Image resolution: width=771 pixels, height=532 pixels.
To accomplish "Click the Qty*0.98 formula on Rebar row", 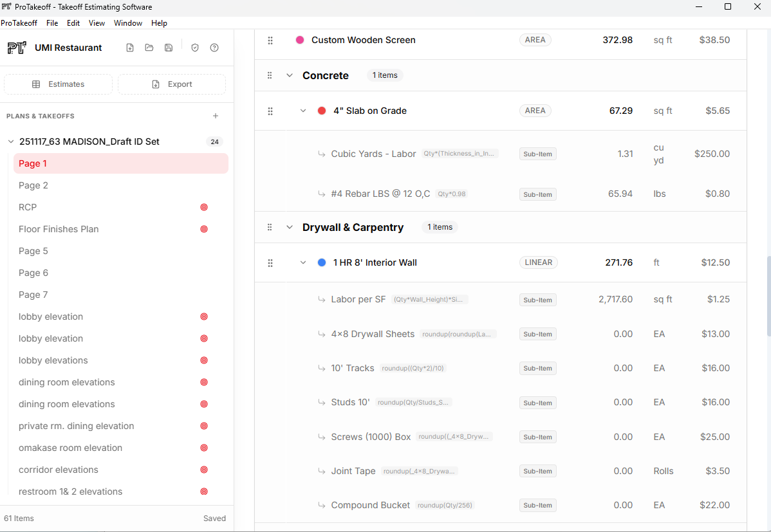I will [451, 194].
